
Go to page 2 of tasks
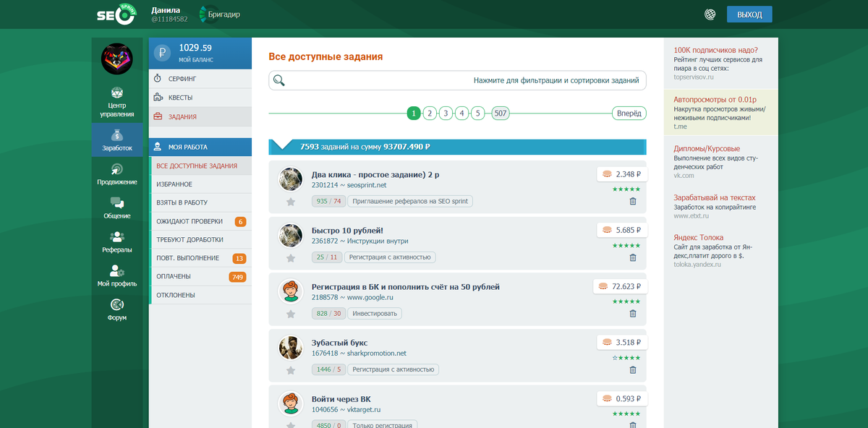[x=430, y=114]
